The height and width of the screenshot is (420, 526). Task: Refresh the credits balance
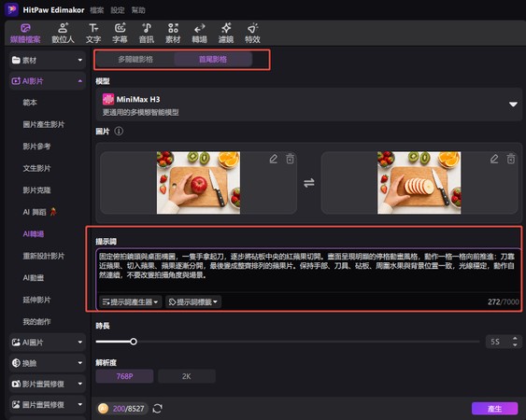click(x=157, y=408)
